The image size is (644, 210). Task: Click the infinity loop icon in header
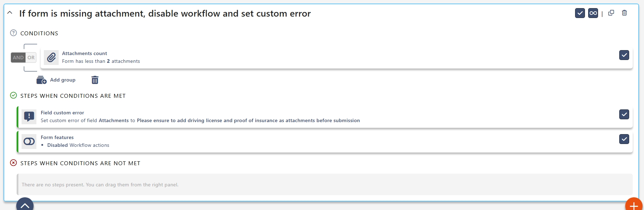593,13
